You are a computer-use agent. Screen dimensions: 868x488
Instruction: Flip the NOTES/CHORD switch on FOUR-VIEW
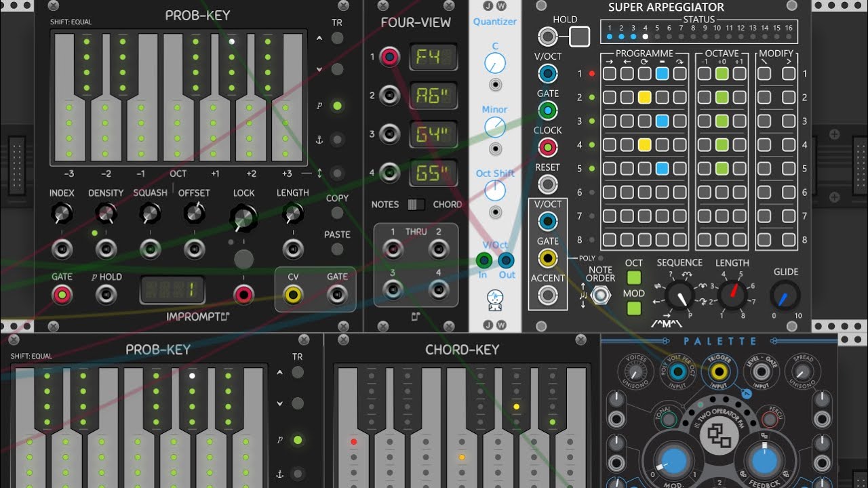coord(415,204)
